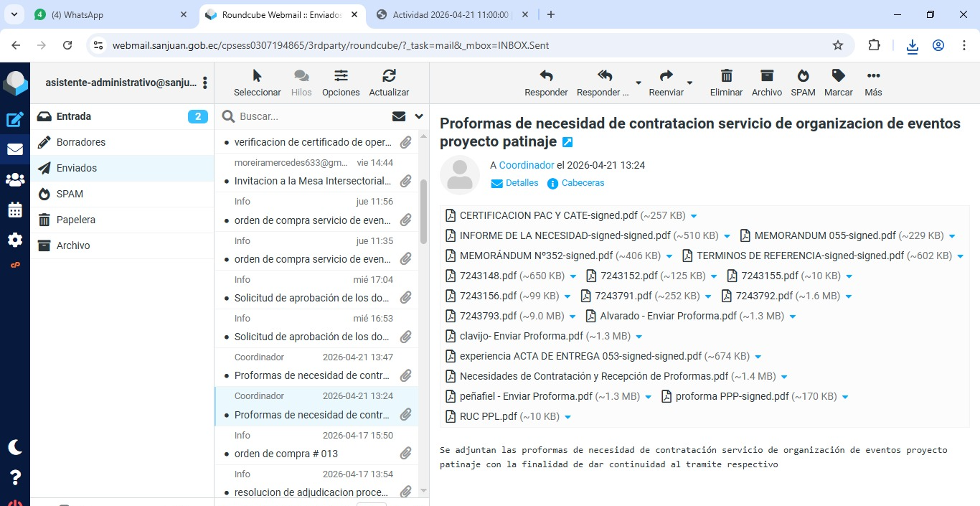The height and width of the screenshot is (506, 980).
Task: Open the Más three-dots menu
Action: click(873, 77)
